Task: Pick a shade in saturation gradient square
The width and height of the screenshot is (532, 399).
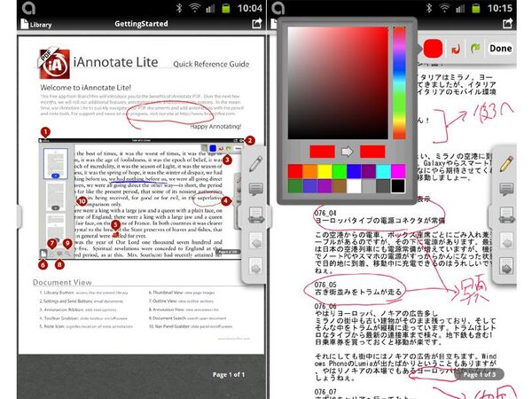Action: coord(338,83)
